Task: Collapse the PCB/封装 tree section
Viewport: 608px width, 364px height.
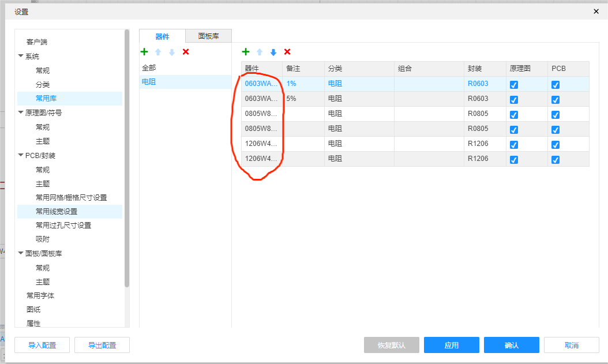Action: (x=21, y=156)
